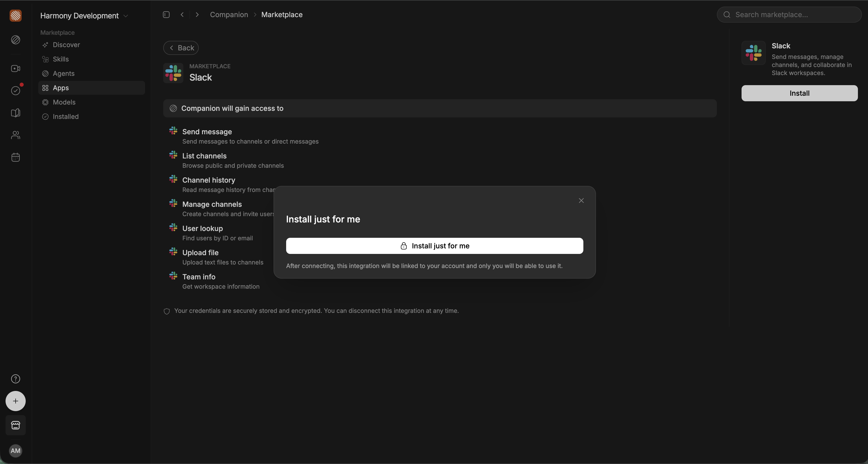Click the Manage channels permission title
This screenshot has width=868, height=464.
click(212, 204)
